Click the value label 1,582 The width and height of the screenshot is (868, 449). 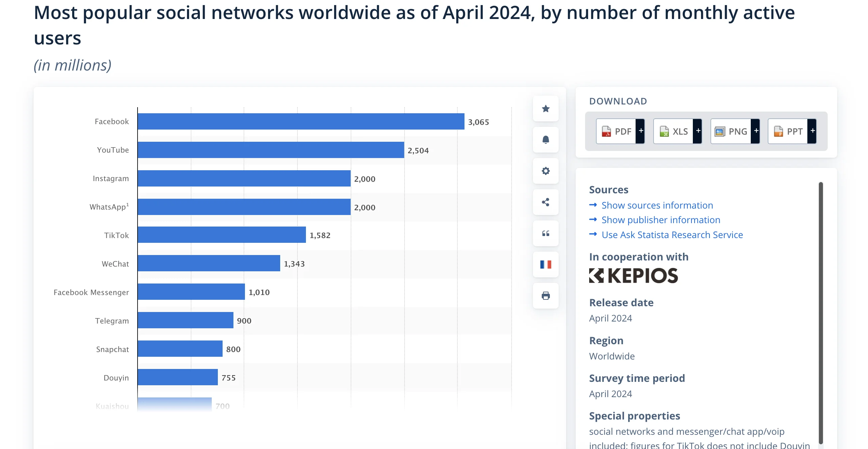pos(320,235)
